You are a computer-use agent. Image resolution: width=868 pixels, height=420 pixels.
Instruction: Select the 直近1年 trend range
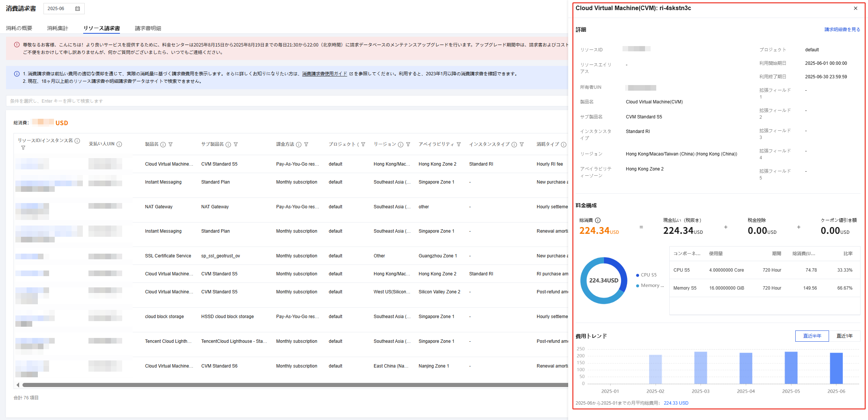844,336
